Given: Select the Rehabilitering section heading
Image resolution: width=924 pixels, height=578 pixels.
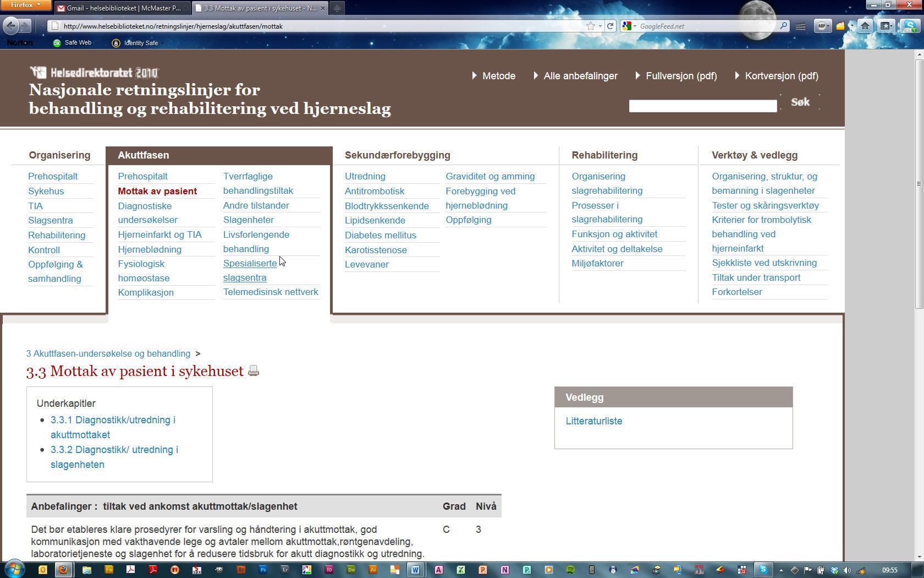Looking at the screenshot, I should pos(604,155).
